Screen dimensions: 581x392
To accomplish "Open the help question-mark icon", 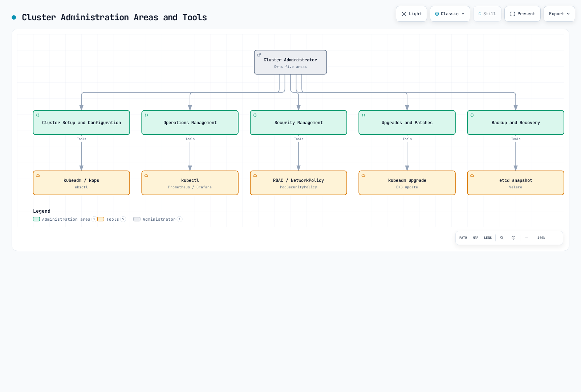I will pyautogui.click(x=513, y=238).
